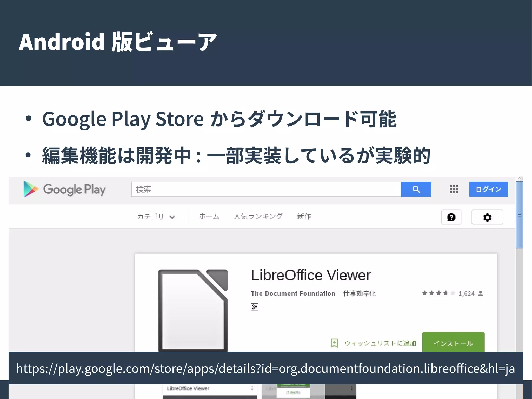
Task: Open The Document Foundation developer link
Action: tap(293, 293)
